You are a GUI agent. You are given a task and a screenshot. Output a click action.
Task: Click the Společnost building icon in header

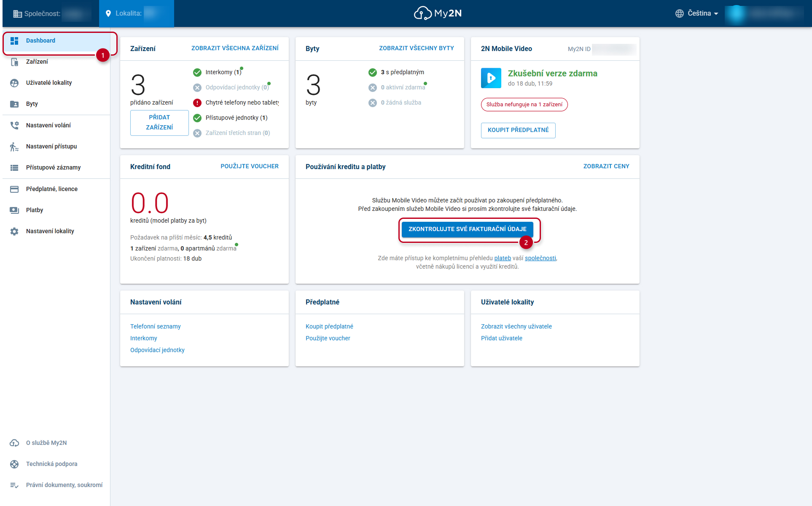tap(17, 13)
